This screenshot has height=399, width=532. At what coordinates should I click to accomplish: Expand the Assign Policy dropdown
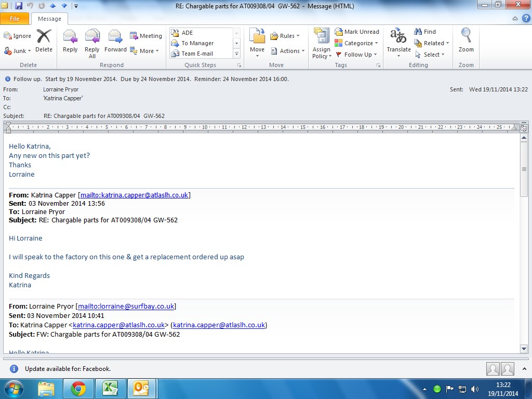330,56
